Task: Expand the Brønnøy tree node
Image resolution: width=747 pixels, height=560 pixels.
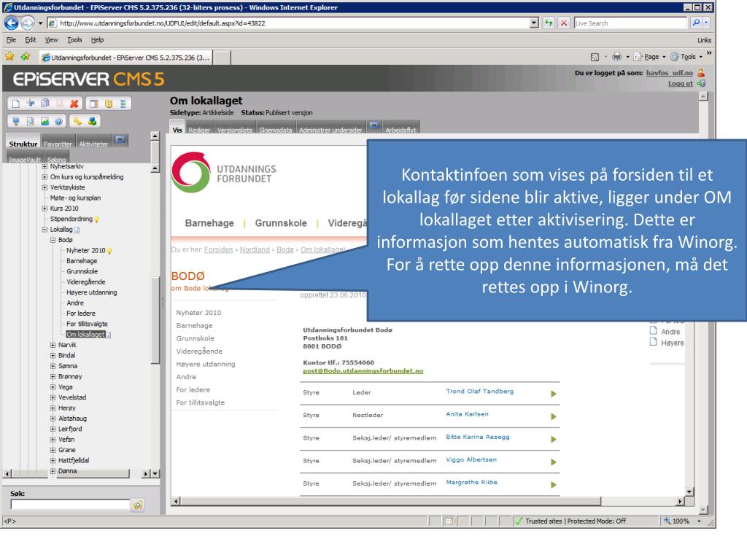Action: tap(53, 376)
